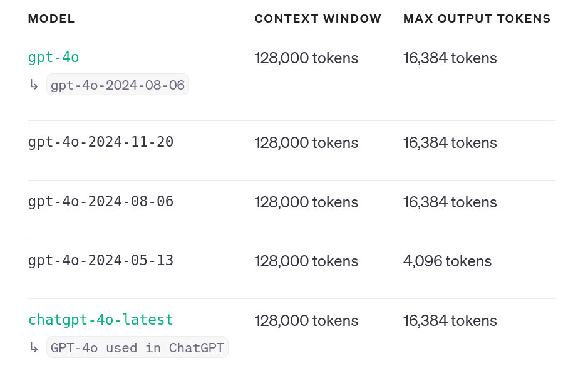The width and height of the screenshot is (588, 378).
Task: Select the gpt-4o-2024-11-20 model name
Action: point(100,142)
